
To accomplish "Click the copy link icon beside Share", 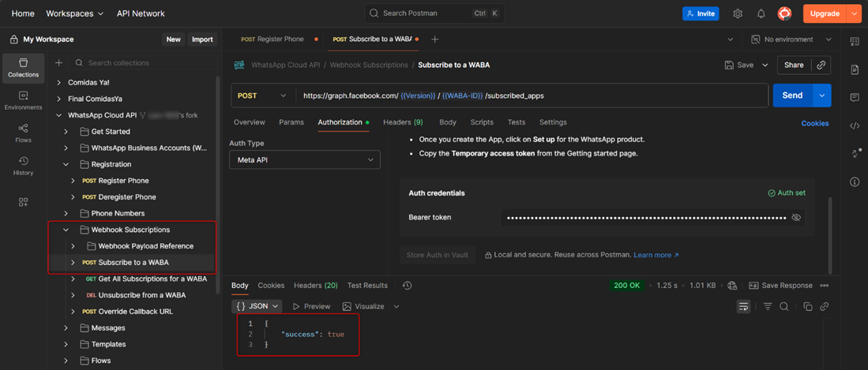I will click(821, 65).
